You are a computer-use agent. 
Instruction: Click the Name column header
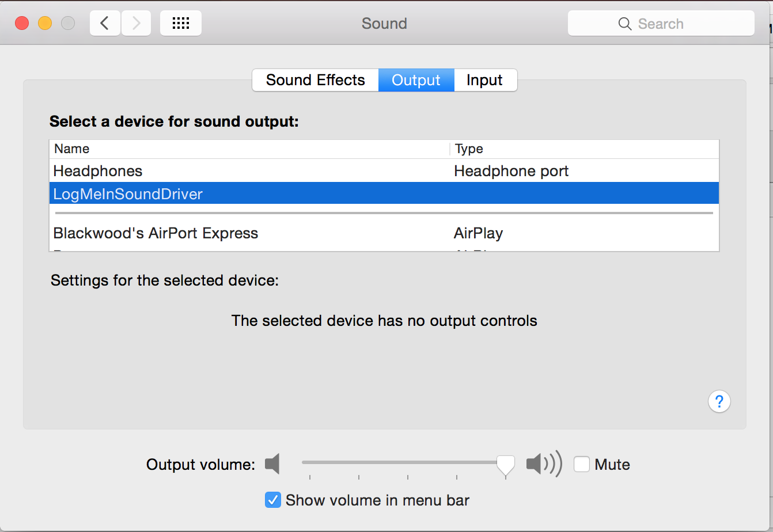pos(72,149)
